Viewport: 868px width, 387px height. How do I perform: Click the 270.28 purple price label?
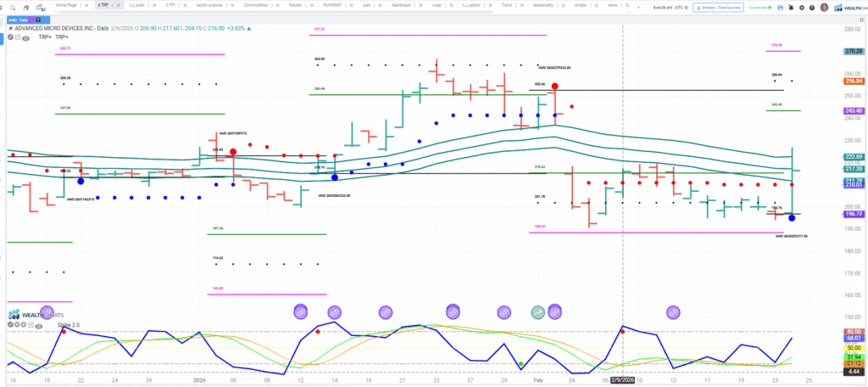pyautogui.click(x=854, y=52)
